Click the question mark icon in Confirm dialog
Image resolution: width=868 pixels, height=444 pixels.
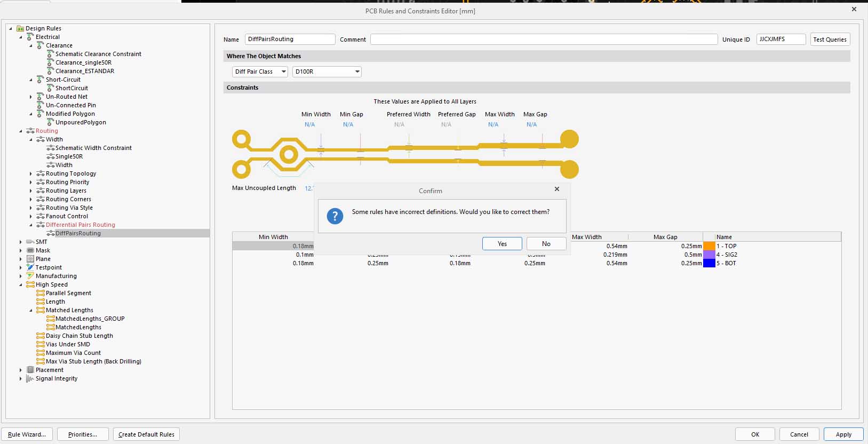tap(335, 216)
